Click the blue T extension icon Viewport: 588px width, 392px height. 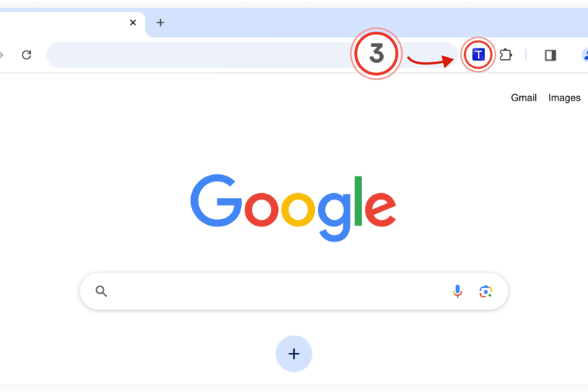click(x=478, y=55)
